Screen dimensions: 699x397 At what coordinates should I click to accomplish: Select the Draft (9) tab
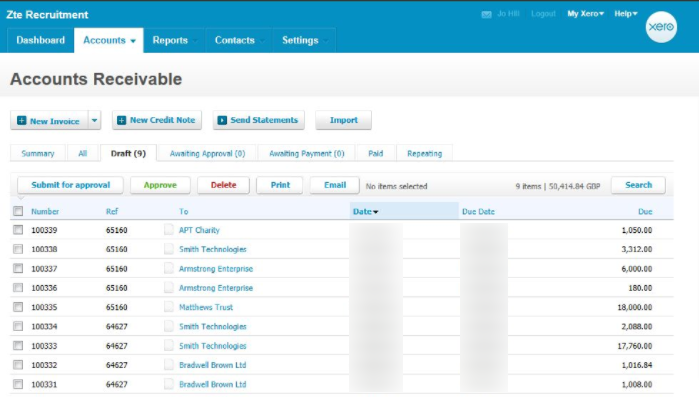pos(128,153)
